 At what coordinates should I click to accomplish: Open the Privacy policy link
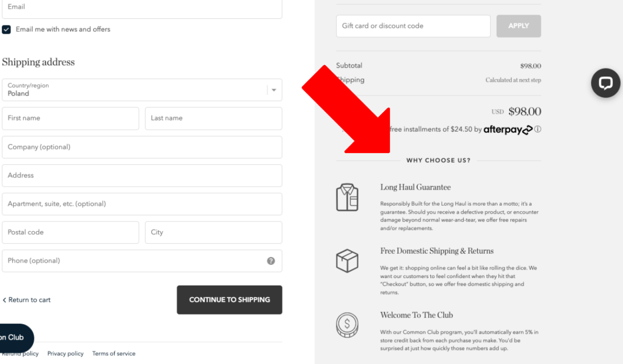coord(65,353)
